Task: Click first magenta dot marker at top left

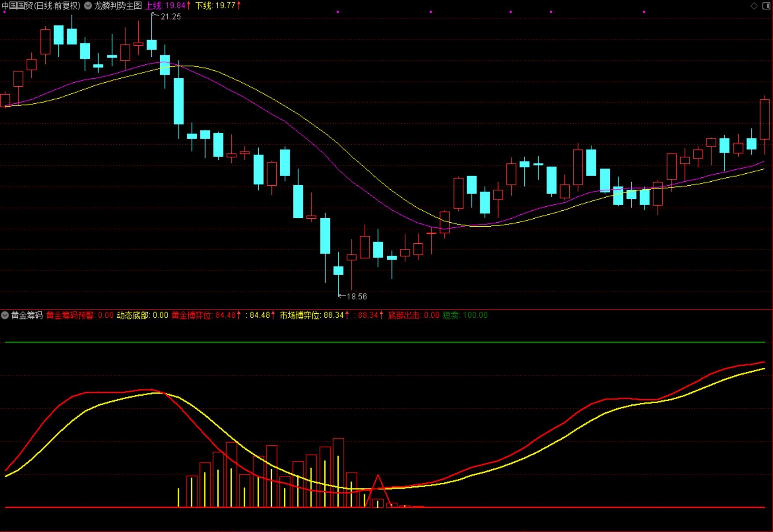Action: click(x=4, y=12)
